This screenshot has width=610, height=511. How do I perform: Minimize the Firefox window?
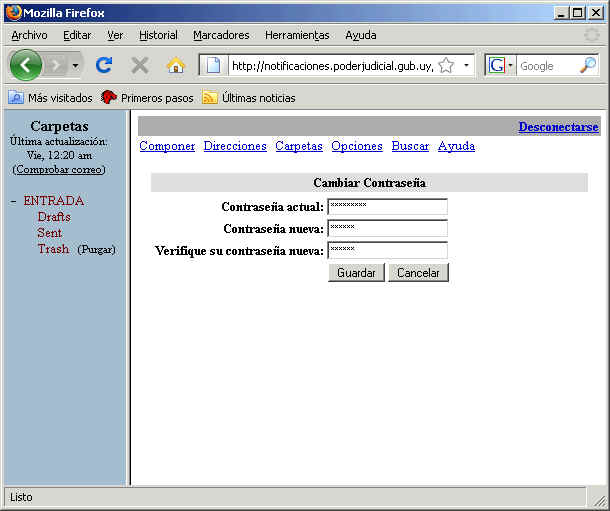[561, 13]
